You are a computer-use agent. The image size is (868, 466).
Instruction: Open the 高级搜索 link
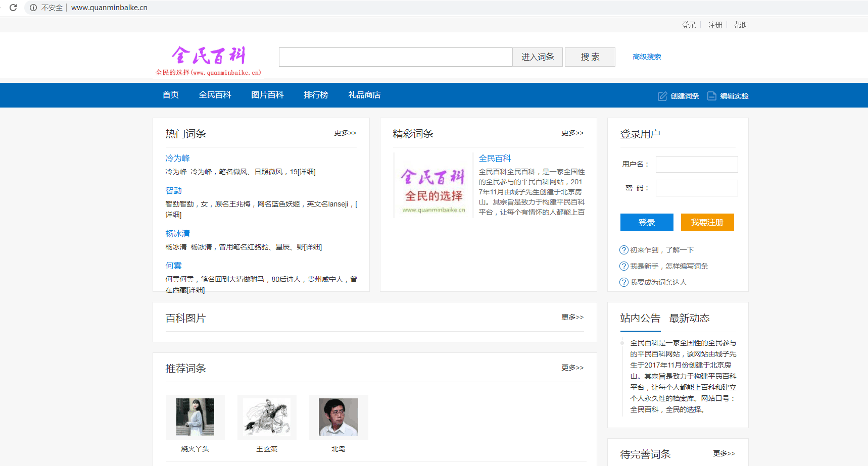pos(647,57)
